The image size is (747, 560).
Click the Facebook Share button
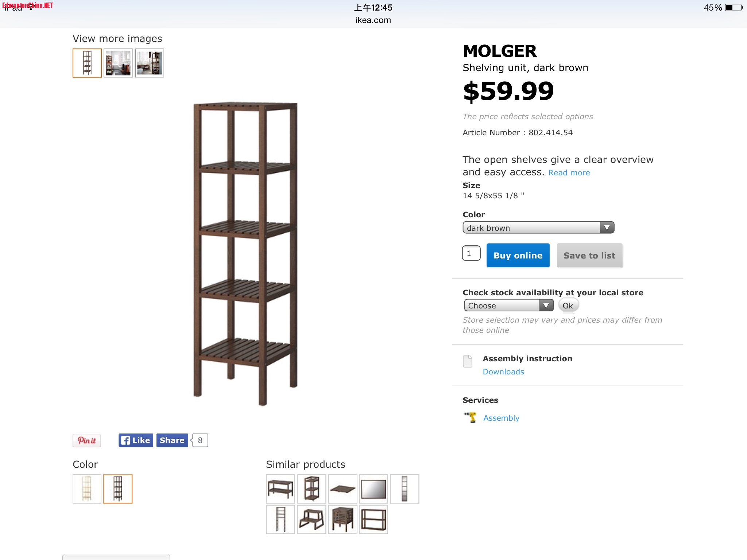coord(172,440)
